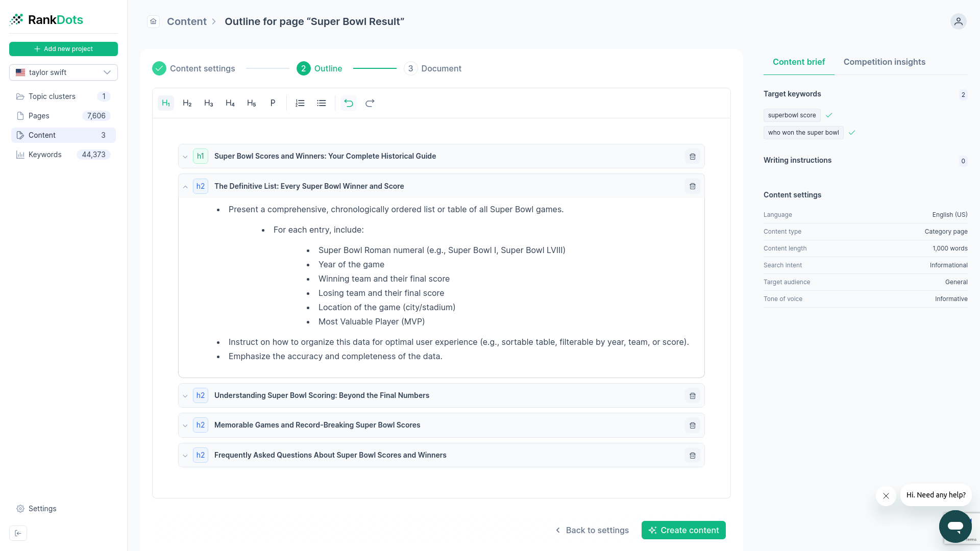Open the Keywords section in the sidebar
Viewport: 980px width, 551px height.
(x=45, y=155)
